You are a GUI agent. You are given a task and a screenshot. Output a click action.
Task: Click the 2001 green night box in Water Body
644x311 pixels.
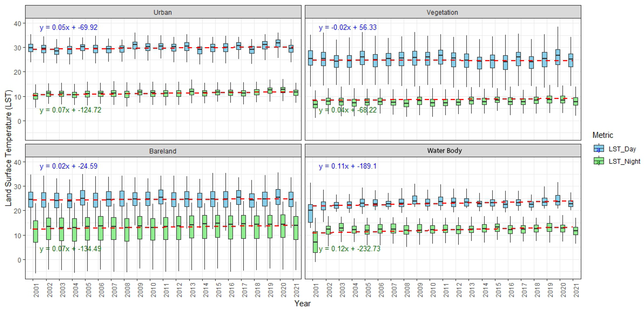[315, 242]
